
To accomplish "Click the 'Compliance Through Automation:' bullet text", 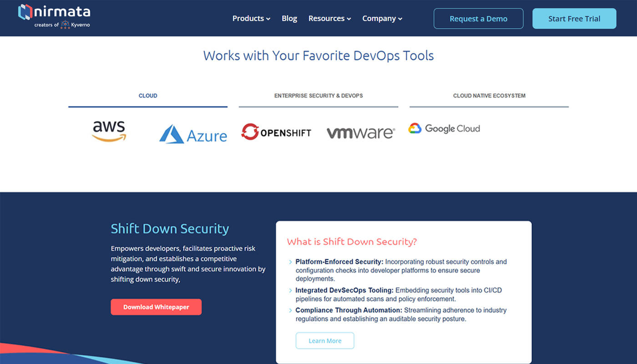I will [x=349, y=310].
